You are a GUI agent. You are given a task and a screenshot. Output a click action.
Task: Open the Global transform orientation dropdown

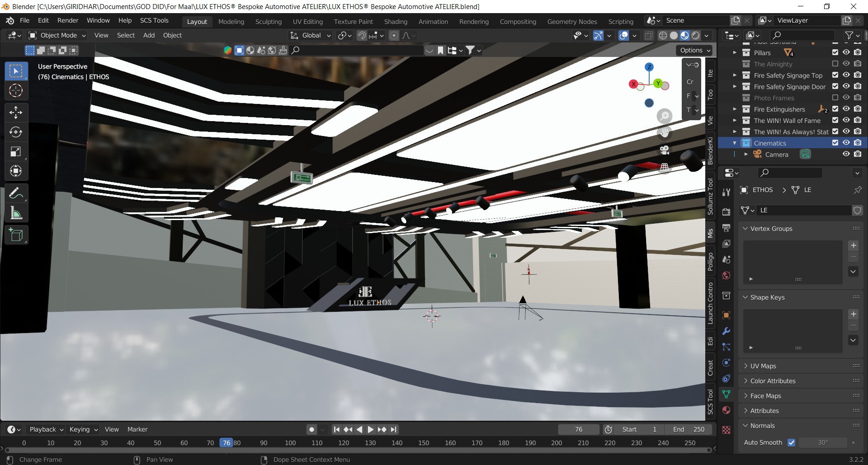tap(311, 35)
